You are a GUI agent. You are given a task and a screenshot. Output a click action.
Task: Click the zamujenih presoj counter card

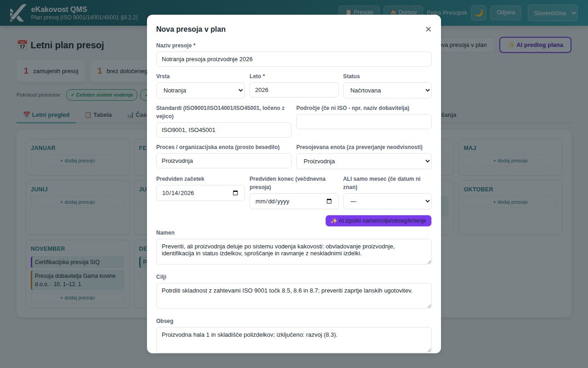[51, 71]
